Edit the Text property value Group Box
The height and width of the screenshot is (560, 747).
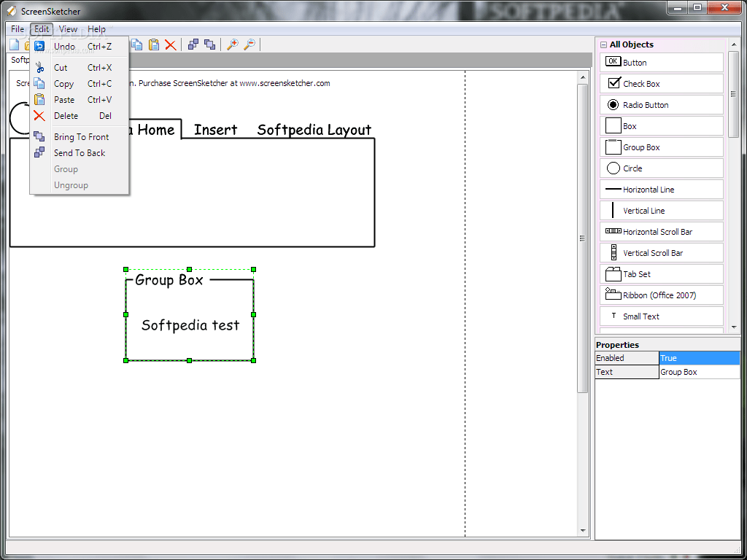[700, 372]
